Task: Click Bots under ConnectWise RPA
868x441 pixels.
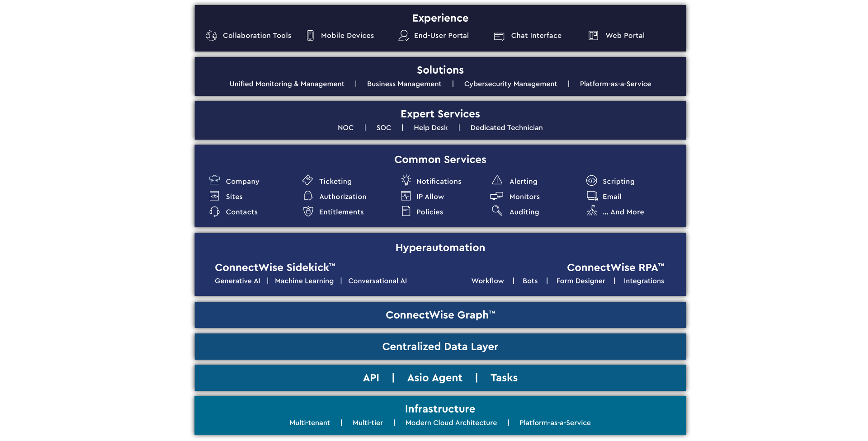Action: tap(530, 281)
